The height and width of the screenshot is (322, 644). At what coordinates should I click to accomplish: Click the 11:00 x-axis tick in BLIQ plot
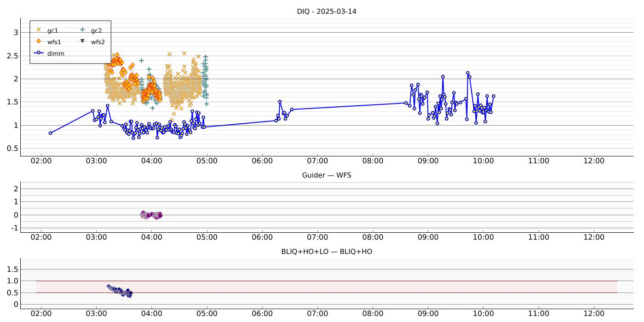coord(539,314)
